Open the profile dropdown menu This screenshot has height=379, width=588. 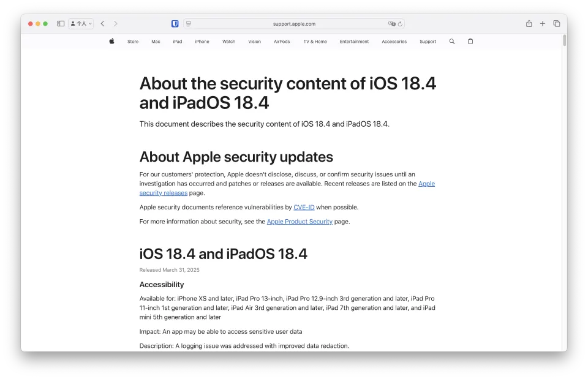[x=81, y=24]
